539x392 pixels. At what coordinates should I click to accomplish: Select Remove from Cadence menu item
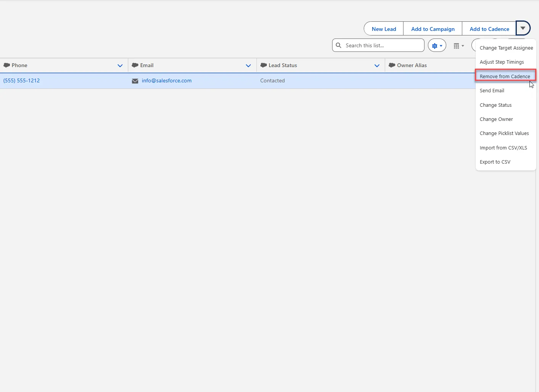505,76
